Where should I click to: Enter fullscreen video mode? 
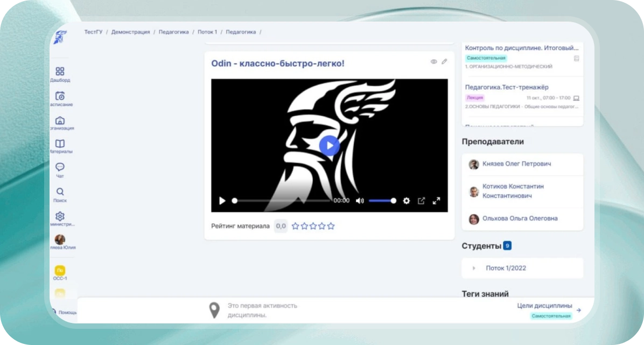pyautogui.click(x=437, y=201)
